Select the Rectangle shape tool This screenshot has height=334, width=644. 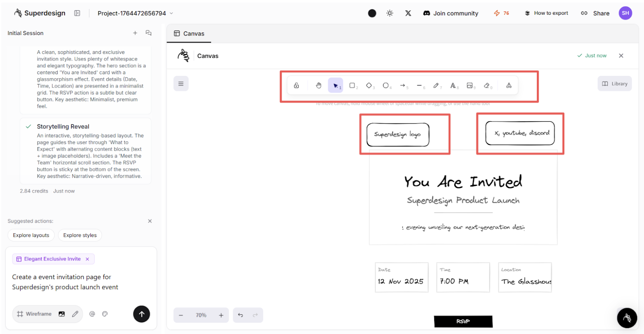pos(353,85)
